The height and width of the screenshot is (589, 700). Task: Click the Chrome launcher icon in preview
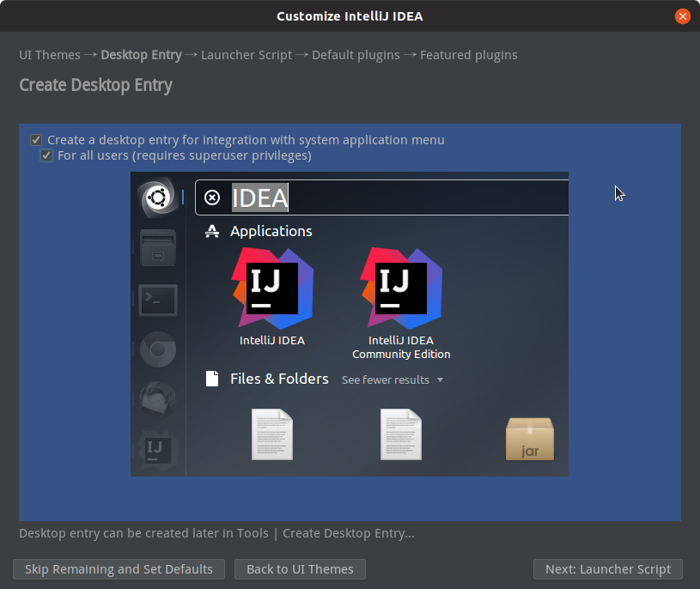158,349
